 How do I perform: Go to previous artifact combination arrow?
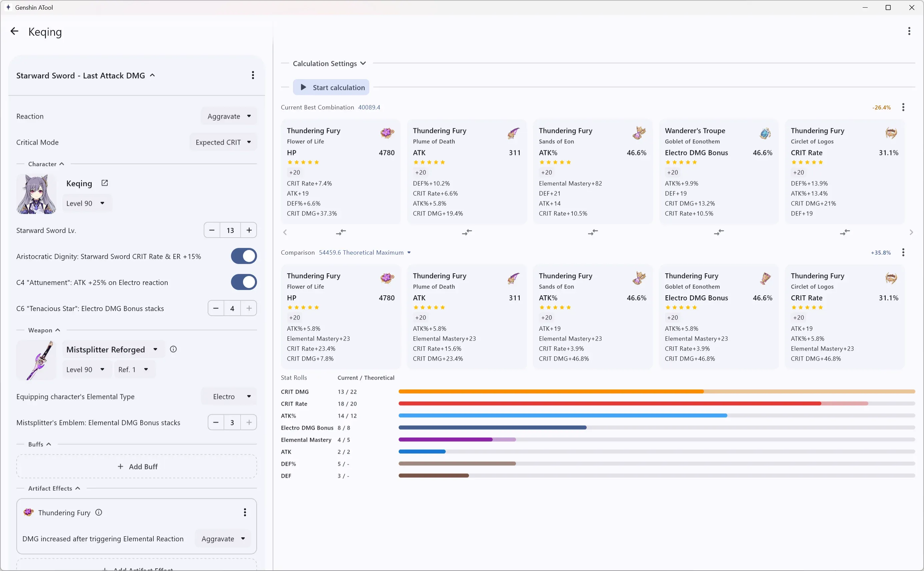285,232
